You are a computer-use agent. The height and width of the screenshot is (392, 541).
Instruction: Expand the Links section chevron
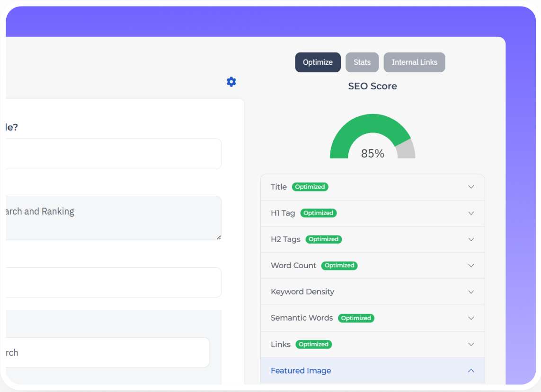[471, 344]
